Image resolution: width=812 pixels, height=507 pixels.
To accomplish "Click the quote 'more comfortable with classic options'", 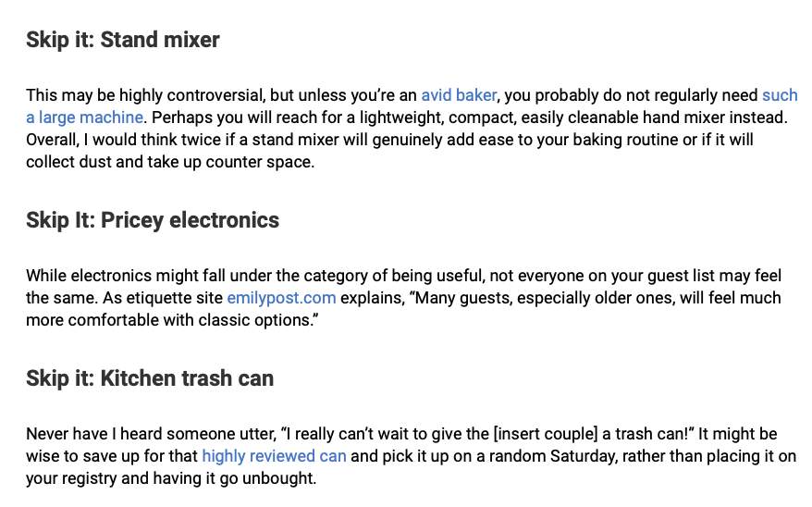I will [x=169, y=320].
